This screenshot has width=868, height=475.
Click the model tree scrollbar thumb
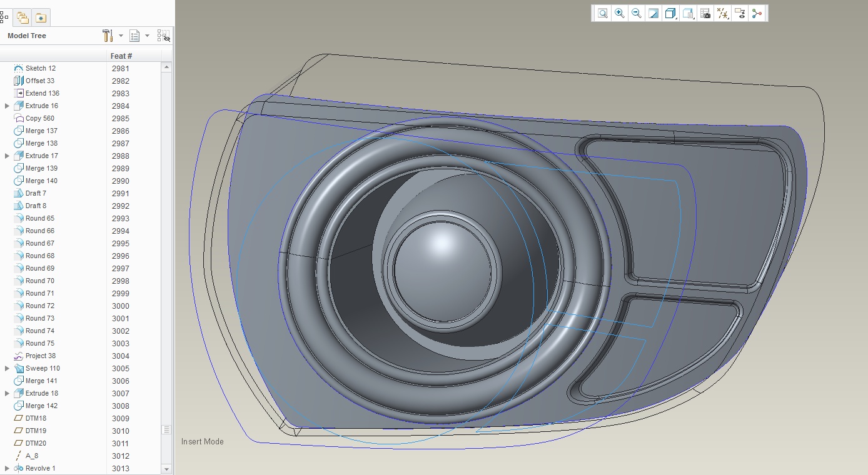pyautogui.click(x=166, y=429)
